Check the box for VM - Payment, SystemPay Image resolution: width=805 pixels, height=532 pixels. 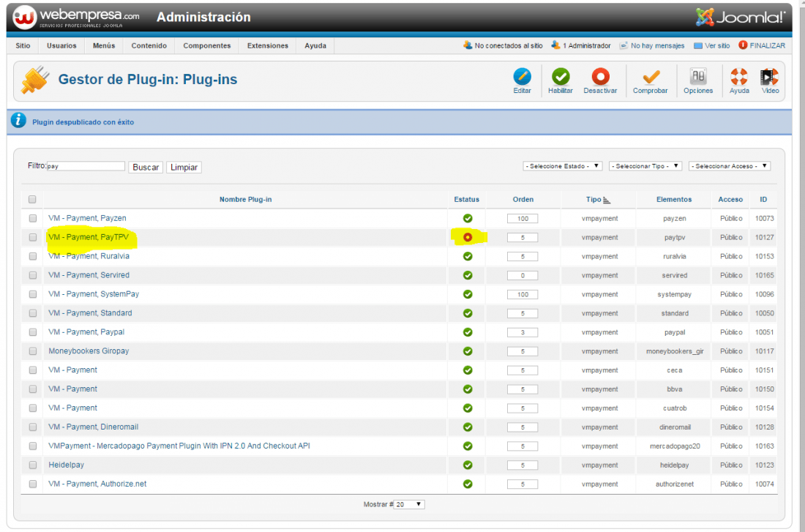pyautogui.click(x=33, y=294)
